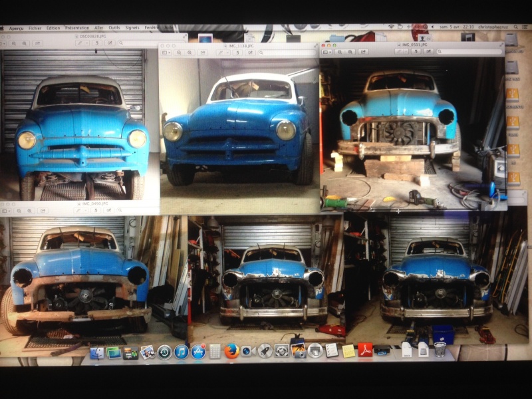Open the sidebar view dropdown in IMG_0501.JPG
532x399 pixels.
327,52
